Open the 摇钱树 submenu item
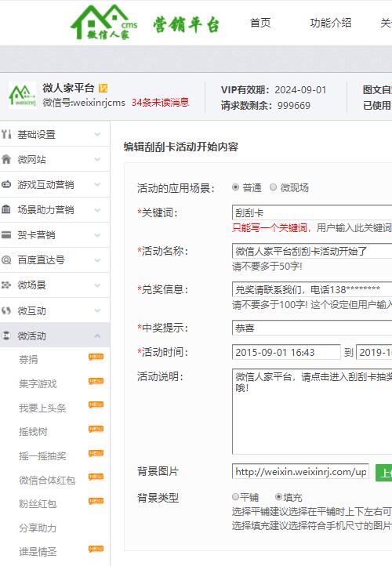 (33, 432)
